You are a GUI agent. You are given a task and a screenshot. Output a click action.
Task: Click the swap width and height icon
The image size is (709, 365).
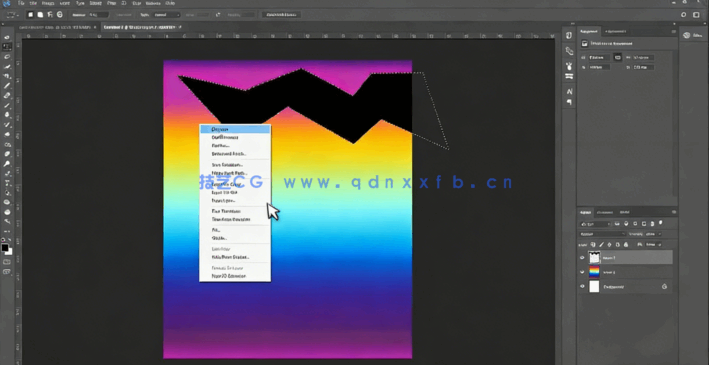[x=218, y=15]
